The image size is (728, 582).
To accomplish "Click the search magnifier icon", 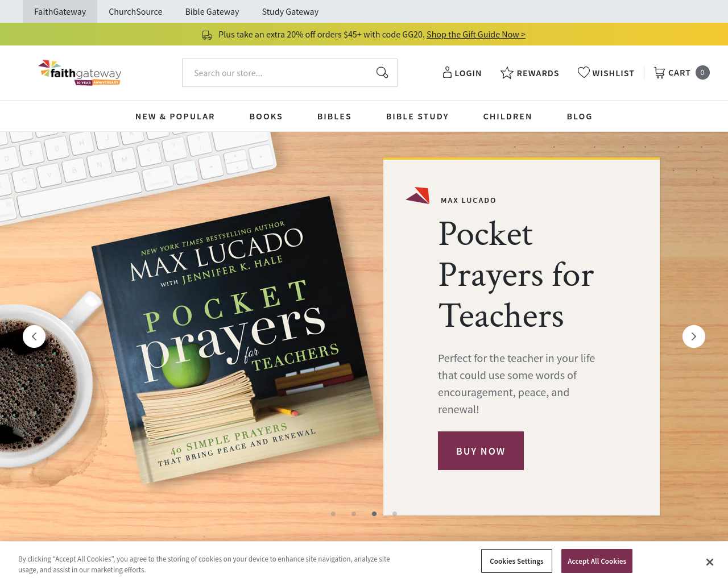I will coord(382,73).
